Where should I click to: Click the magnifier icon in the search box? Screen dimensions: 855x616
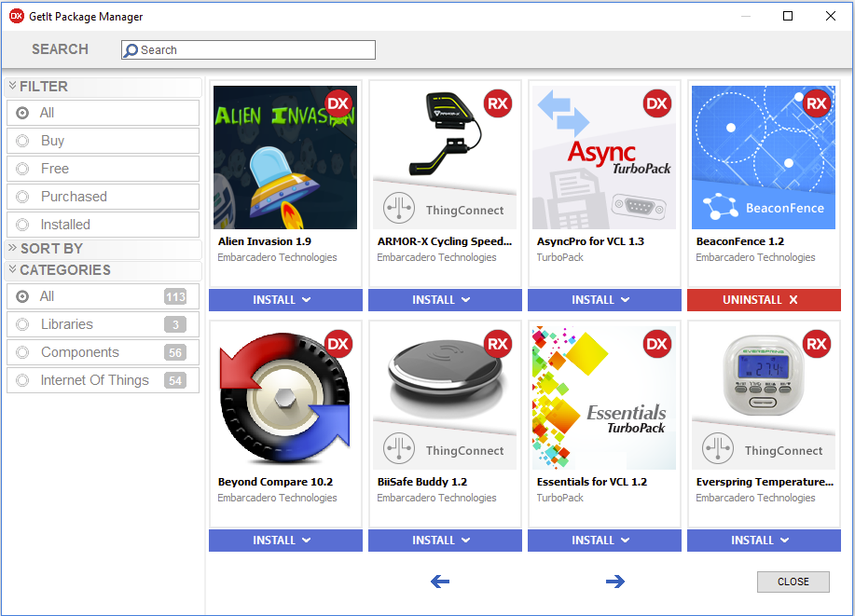(131, 50)
